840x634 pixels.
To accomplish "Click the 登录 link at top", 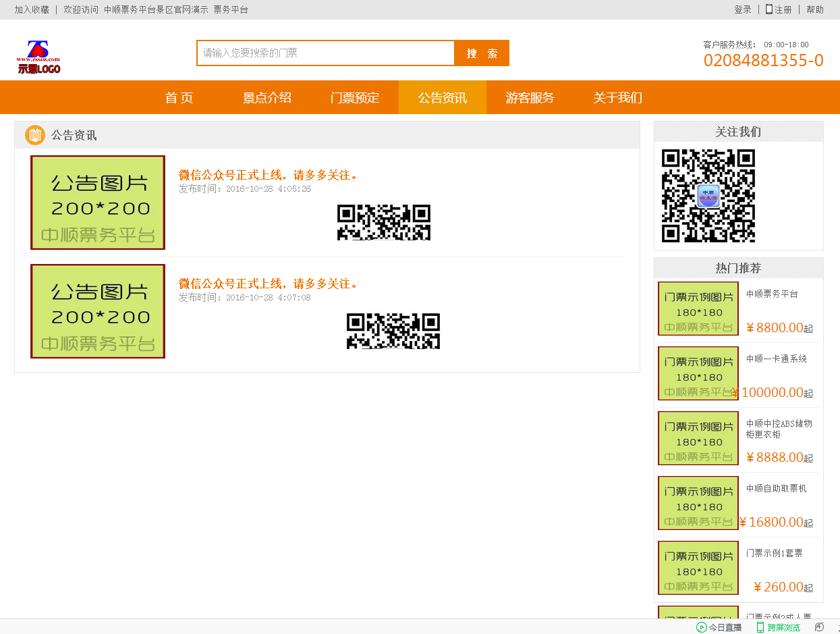I will (742, 9).
